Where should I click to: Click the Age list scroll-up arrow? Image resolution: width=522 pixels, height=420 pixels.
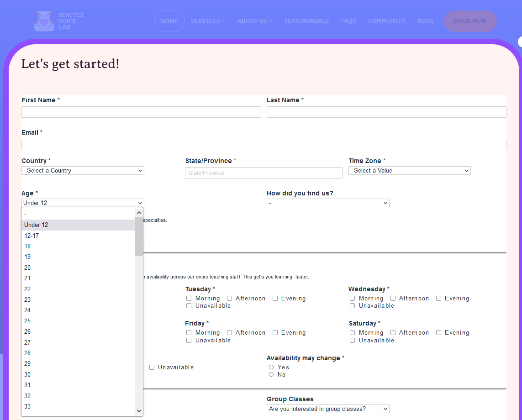139,213
